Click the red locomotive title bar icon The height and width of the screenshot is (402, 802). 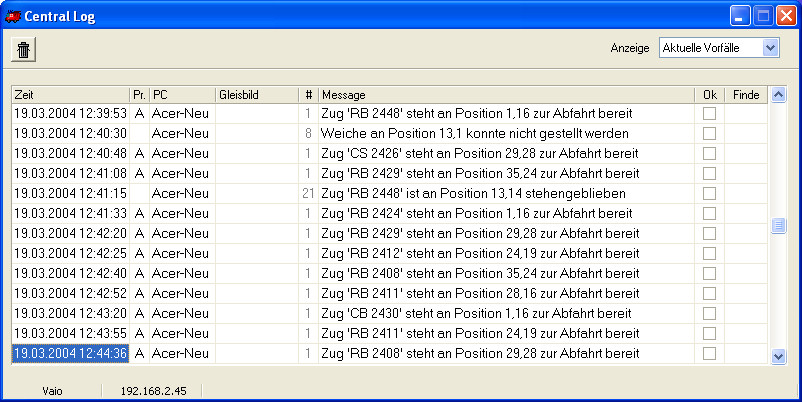tap(13, 16)
